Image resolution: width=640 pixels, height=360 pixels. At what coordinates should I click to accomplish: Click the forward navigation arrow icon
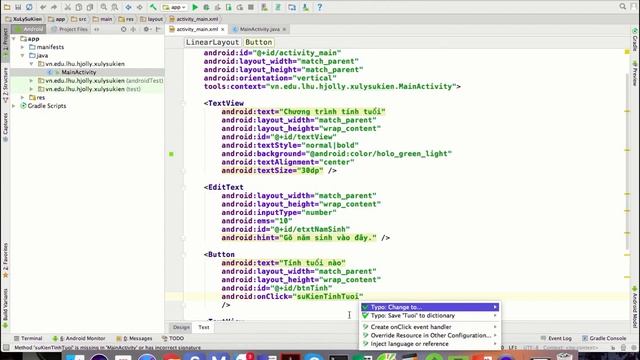(140, 7)
